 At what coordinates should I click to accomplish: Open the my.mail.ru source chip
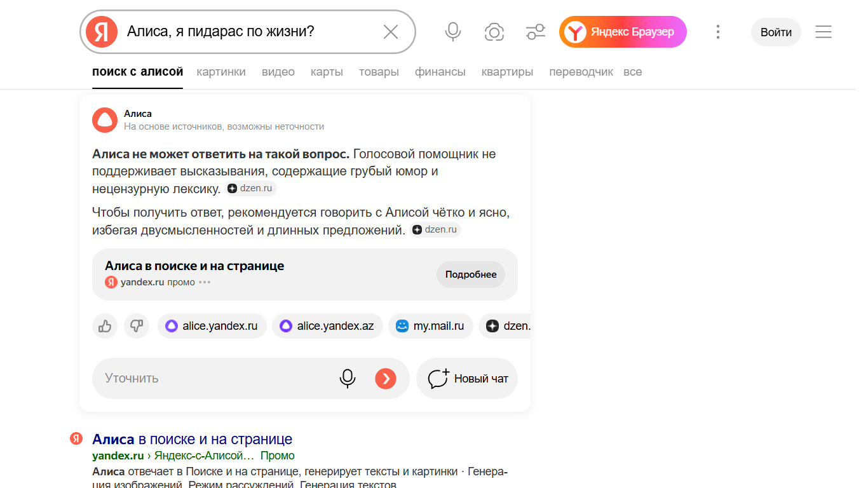pos(431,326)
